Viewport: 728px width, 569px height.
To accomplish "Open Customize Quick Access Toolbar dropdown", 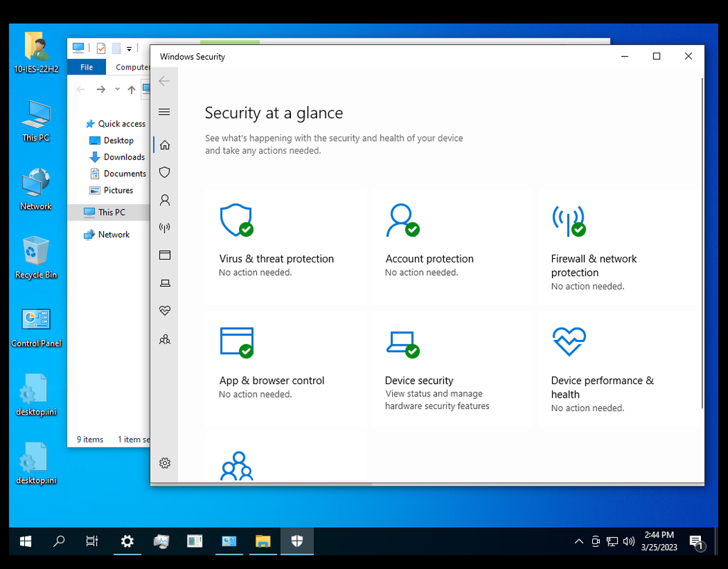I will click(x=129, y=49).
